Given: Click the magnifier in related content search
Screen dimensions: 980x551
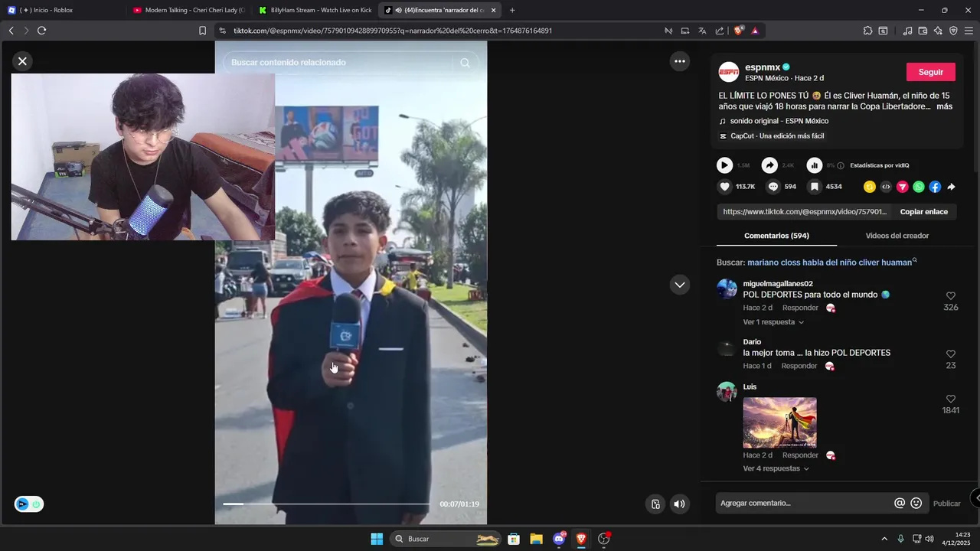Looking at the screenshot, I should pyautogui.click(x=465, y=63).
